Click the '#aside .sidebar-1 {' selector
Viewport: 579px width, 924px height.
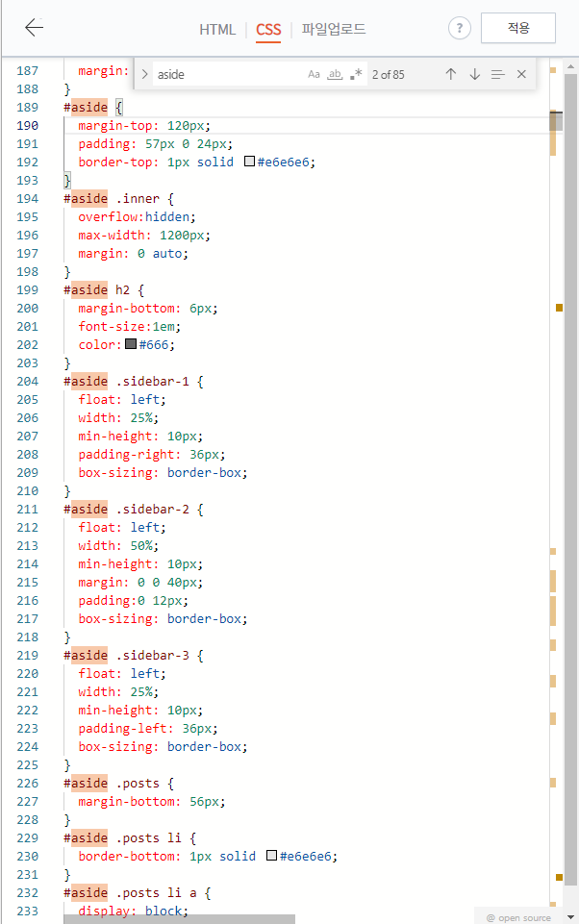pyautogui.click(x=134, y=382)
